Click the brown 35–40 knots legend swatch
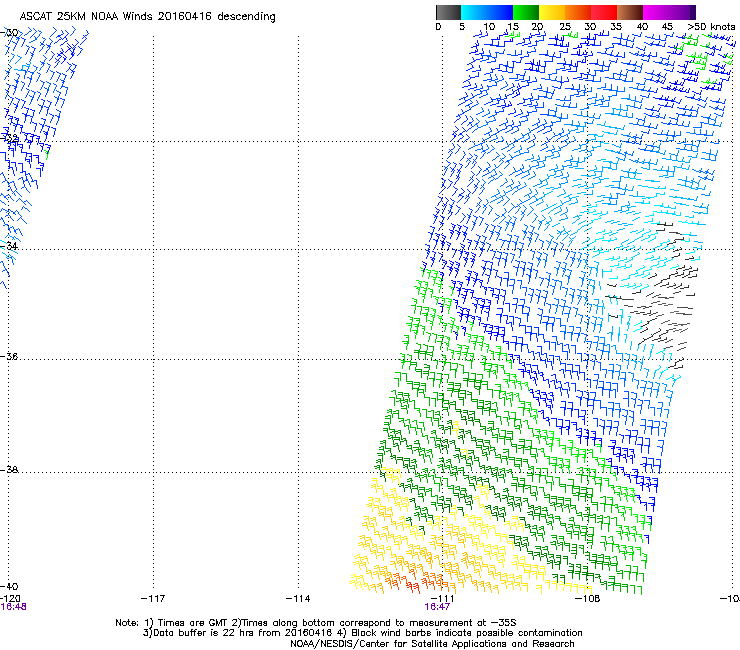Image resolution: width=740 pixels, height=650 pixels. (x=630, y=12)
